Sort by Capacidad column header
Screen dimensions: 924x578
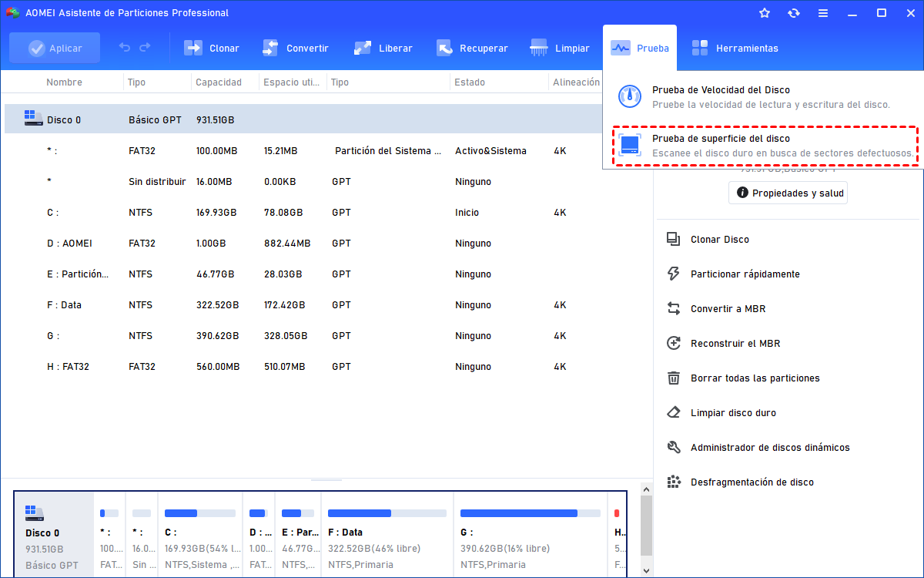(219, 82)
